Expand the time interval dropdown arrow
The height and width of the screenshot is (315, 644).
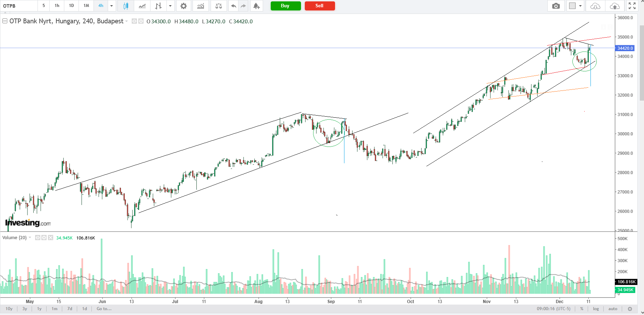112,6
